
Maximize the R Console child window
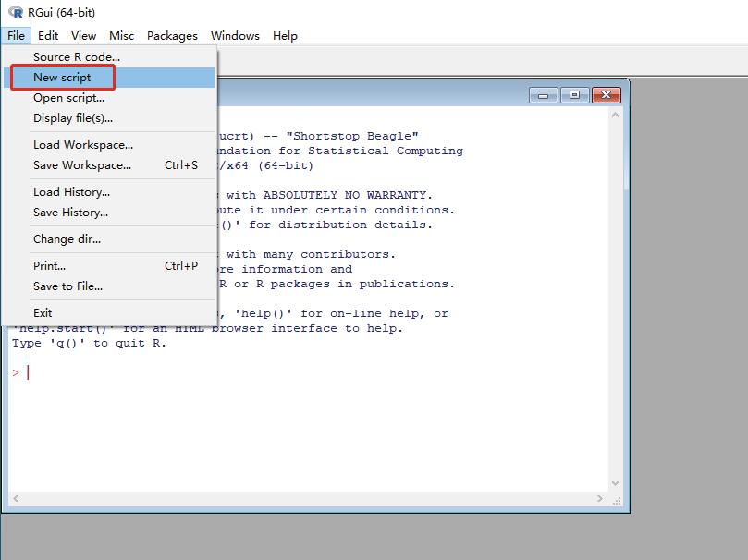coord(574,94)
